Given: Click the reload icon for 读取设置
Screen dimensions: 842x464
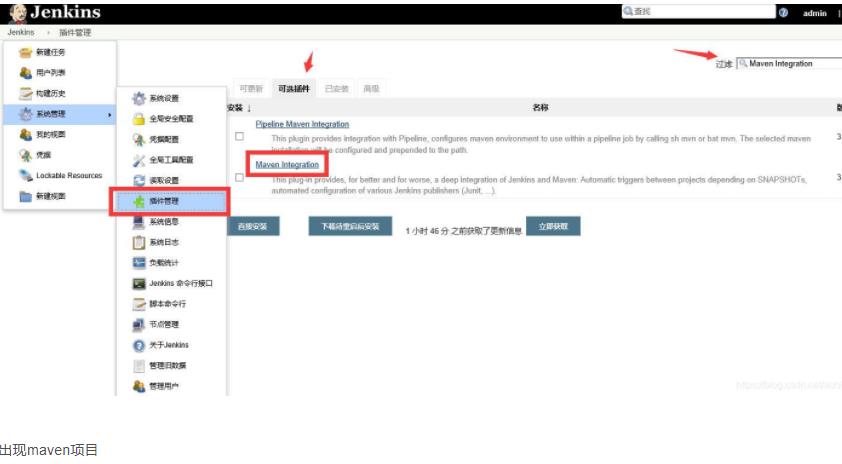Looking at the screenshot, I should 139,180.
